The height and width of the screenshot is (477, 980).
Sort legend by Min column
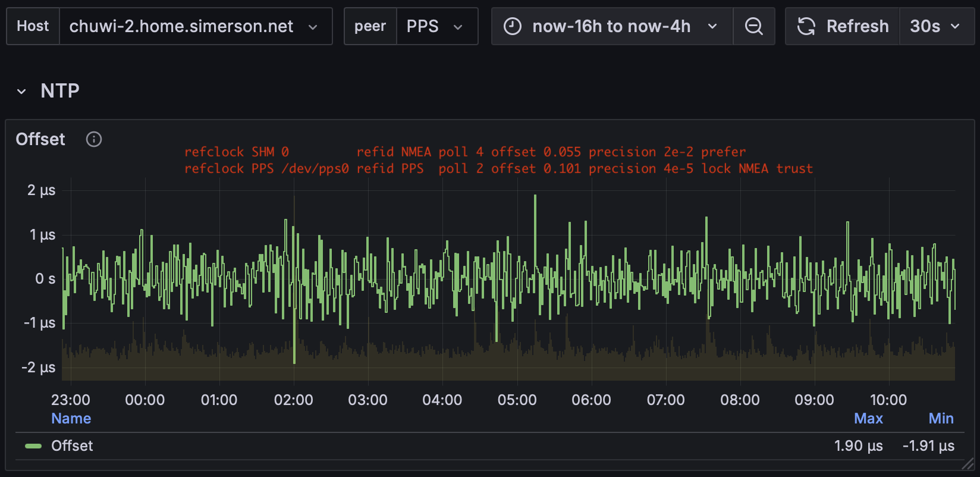pos(941,418)
